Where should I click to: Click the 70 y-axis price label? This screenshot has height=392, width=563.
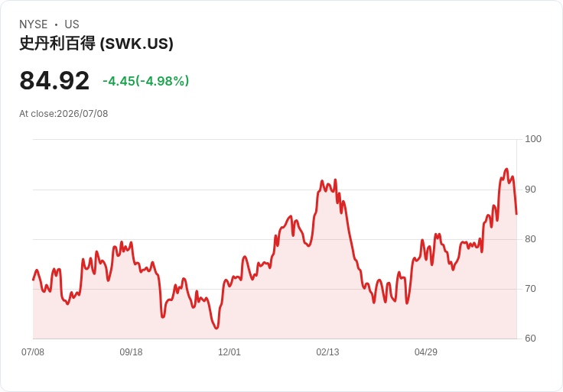(x=530, y=289)
